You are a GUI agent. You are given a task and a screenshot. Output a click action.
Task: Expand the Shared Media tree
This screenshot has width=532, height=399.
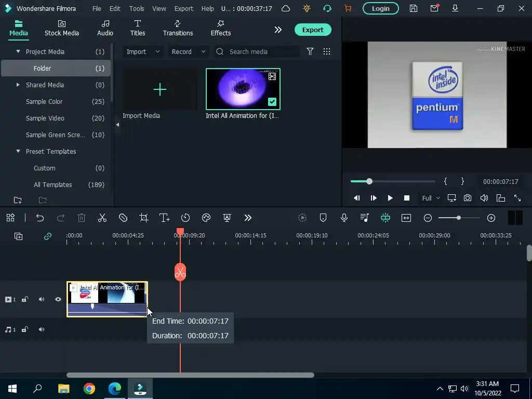18,85
